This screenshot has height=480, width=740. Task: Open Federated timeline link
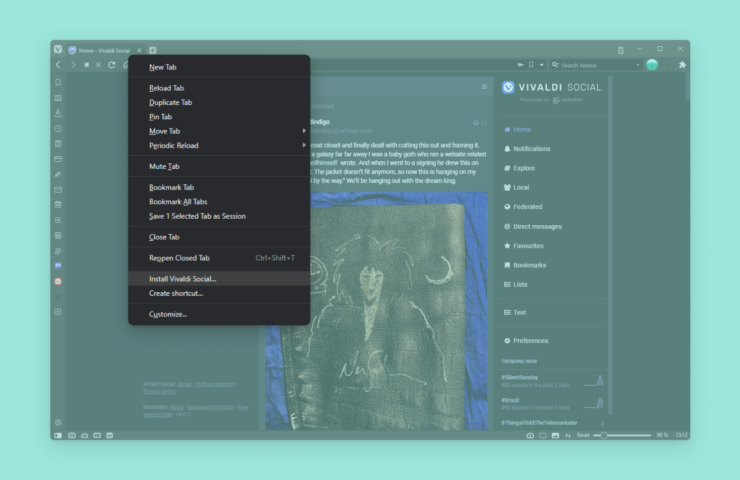tap(523, 207)
